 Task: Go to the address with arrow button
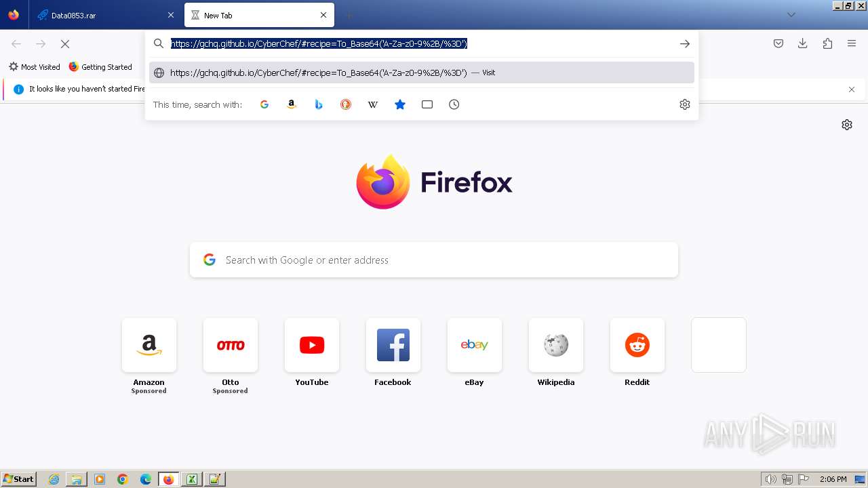pyautogui.click(x=685, y=43)
